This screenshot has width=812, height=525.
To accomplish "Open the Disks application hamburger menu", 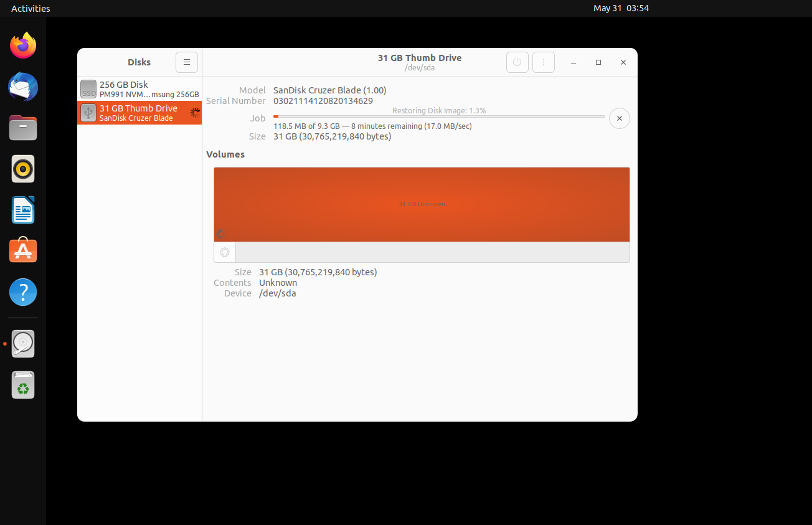I will [x=187, y=62].
